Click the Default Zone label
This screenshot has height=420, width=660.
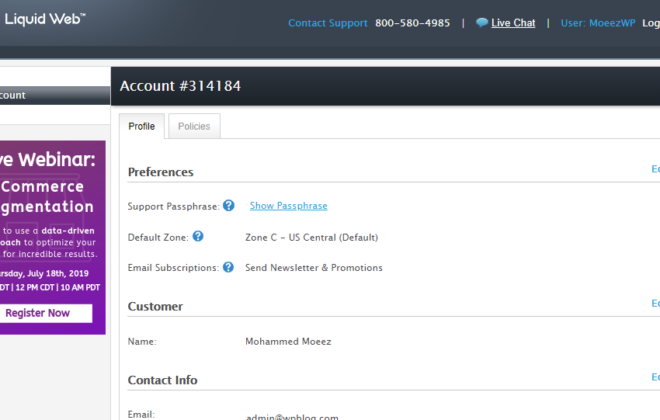coord(158,237)
